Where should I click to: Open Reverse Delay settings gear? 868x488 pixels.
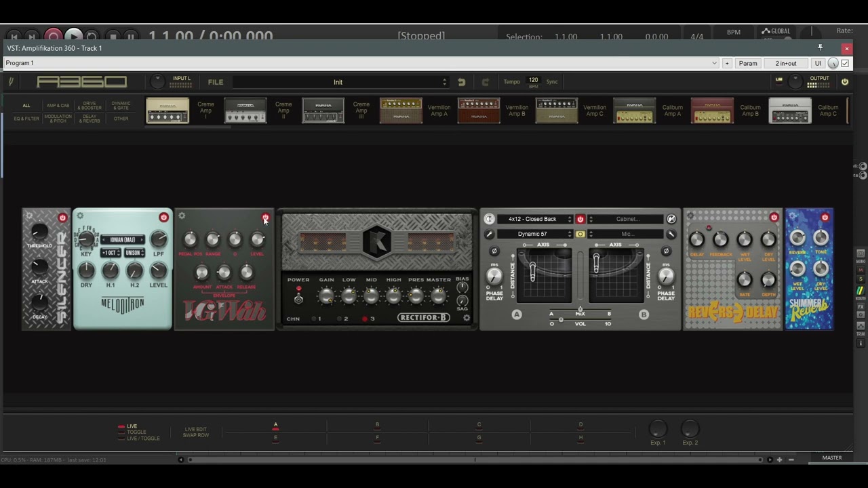point(690,216)
